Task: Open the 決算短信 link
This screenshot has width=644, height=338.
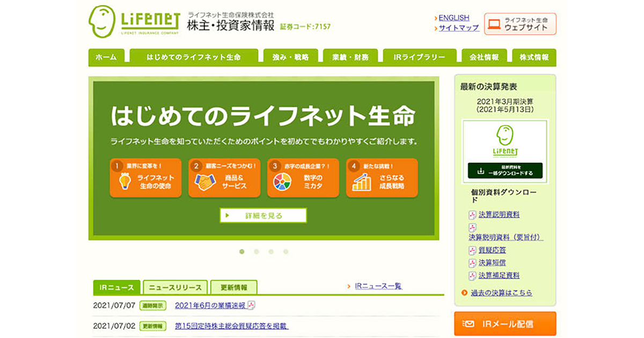Action: pyautogui.click(x=492, y=263)
